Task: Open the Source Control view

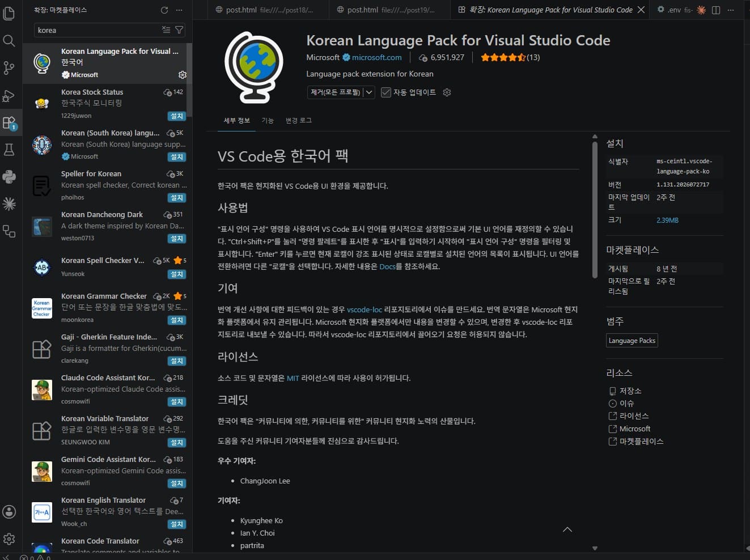Action: point(9,68)
